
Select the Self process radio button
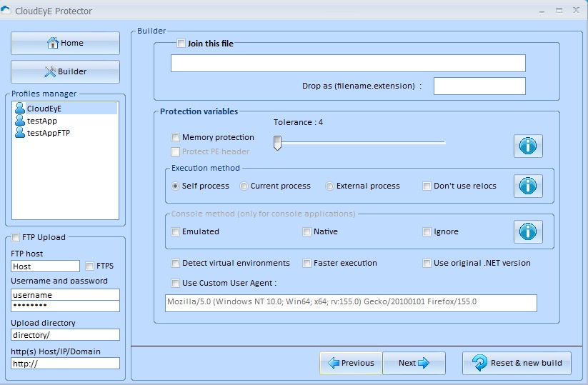(x=175, y=186)
